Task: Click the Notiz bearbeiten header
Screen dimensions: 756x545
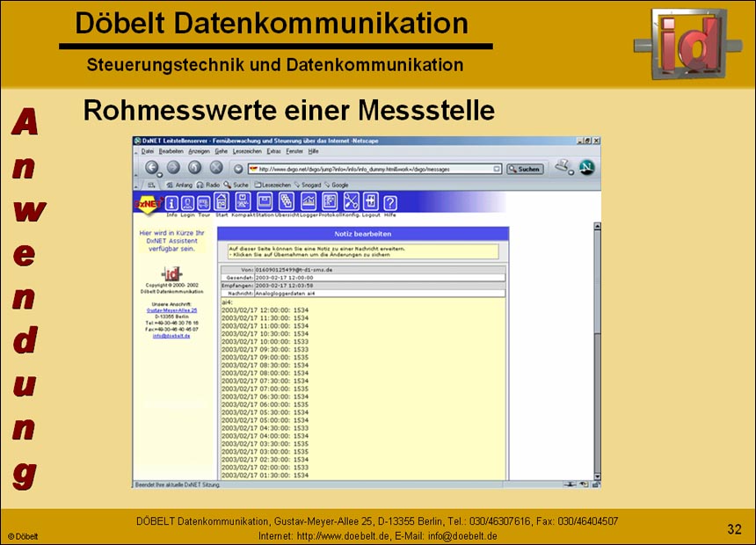Action: pos(363,234)
